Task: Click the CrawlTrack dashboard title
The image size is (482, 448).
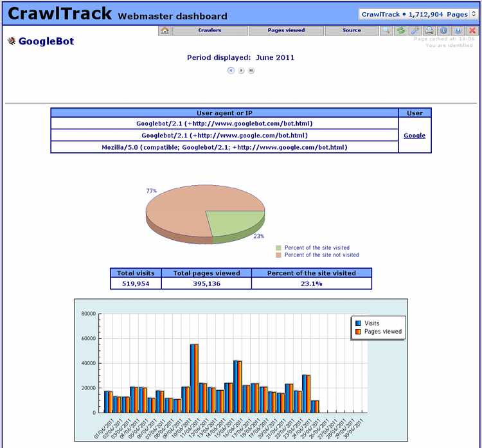Action: (x=60, y=14)
